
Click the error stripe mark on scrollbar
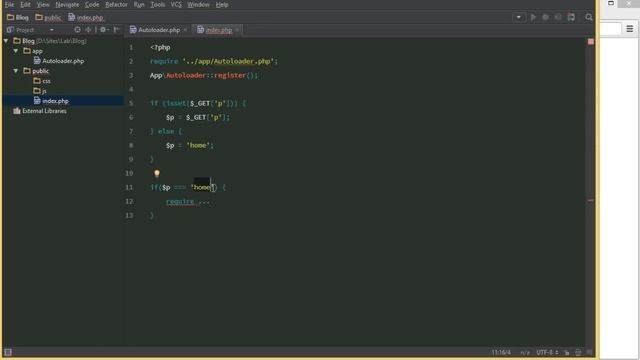(591, 200)
